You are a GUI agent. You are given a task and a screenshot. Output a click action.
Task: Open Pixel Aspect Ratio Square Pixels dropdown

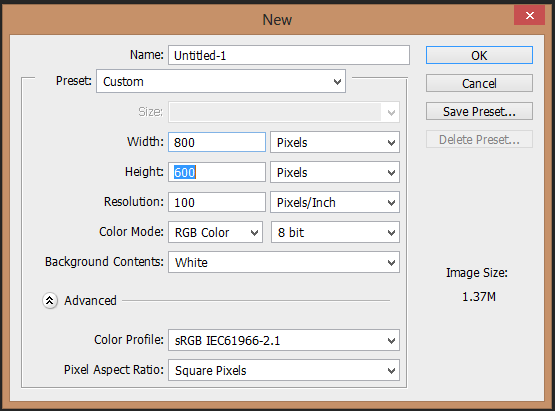284,370
